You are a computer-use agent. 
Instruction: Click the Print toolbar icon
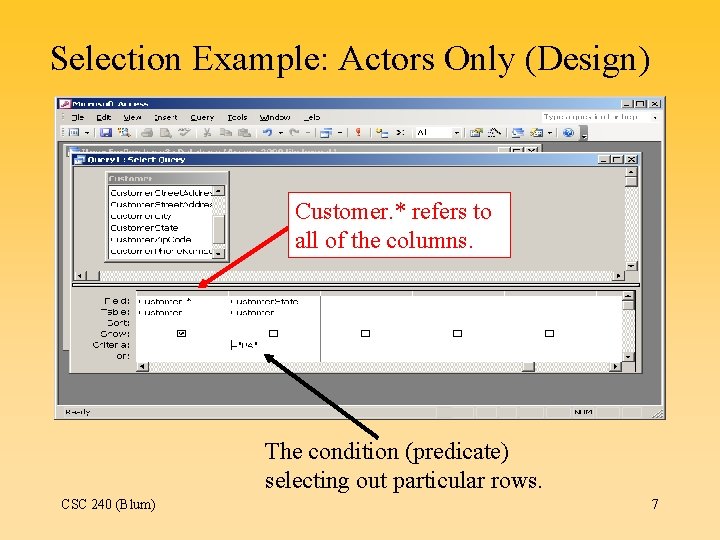click(x=147, y=133)
